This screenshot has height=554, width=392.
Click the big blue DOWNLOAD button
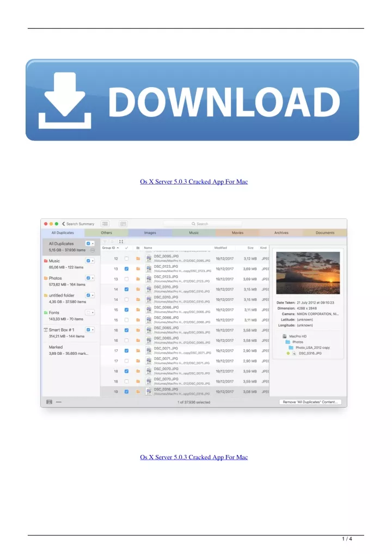[192, 100]
